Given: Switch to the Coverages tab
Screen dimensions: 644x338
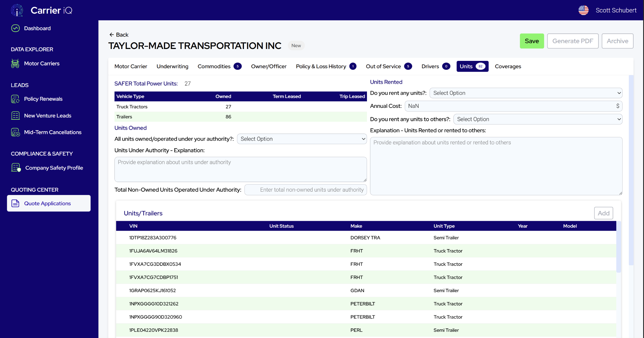Looking at the screenshot, I should click(508, 66).
